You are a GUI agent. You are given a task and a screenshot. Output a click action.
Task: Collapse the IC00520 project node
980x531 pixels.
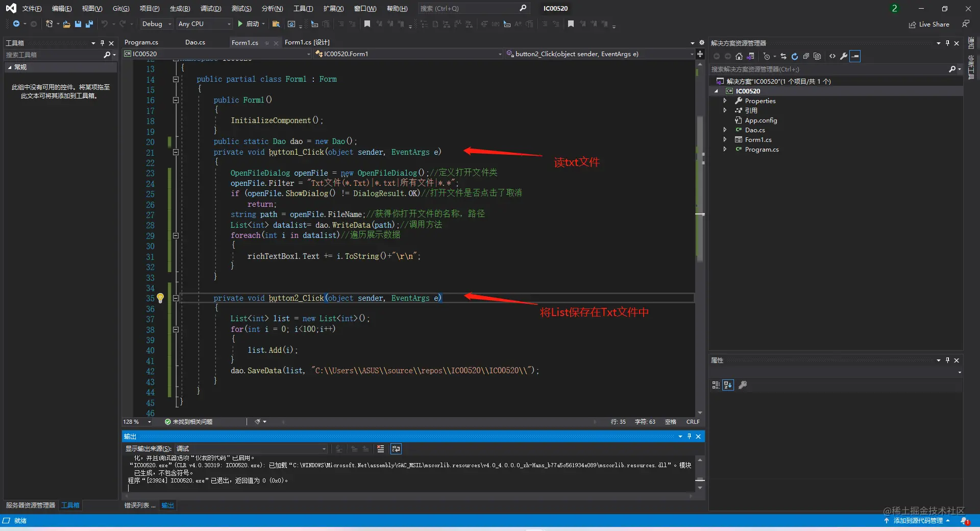click(716, 91)
